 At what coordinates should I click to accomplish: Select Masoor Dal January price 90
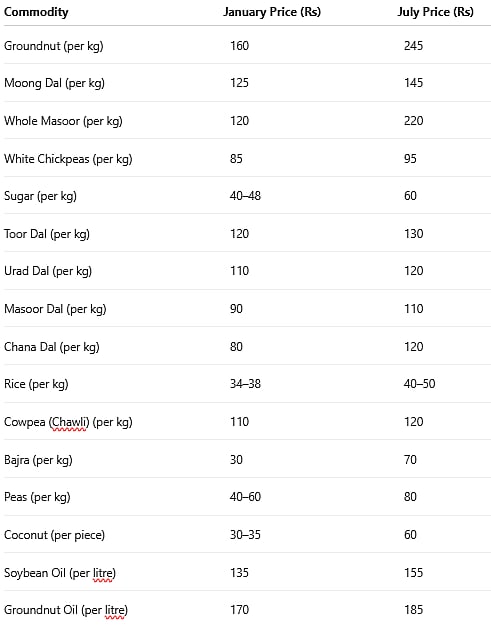pyautogui.click(x=236, y=309)
